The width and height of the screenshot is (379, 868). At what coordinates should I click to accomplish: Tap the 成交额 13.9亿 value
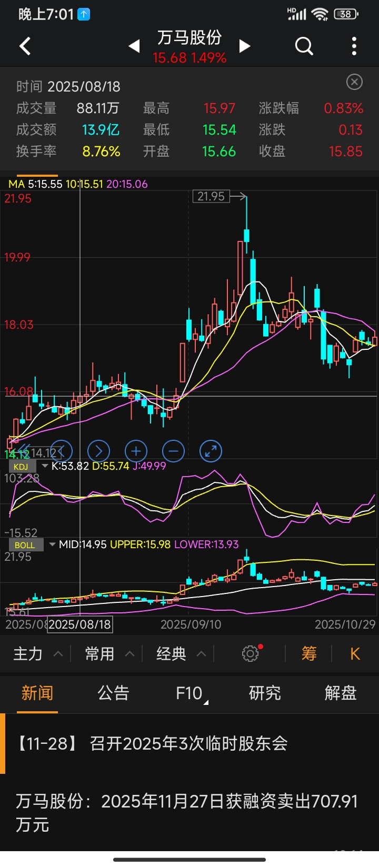click(x=101, y=130)
